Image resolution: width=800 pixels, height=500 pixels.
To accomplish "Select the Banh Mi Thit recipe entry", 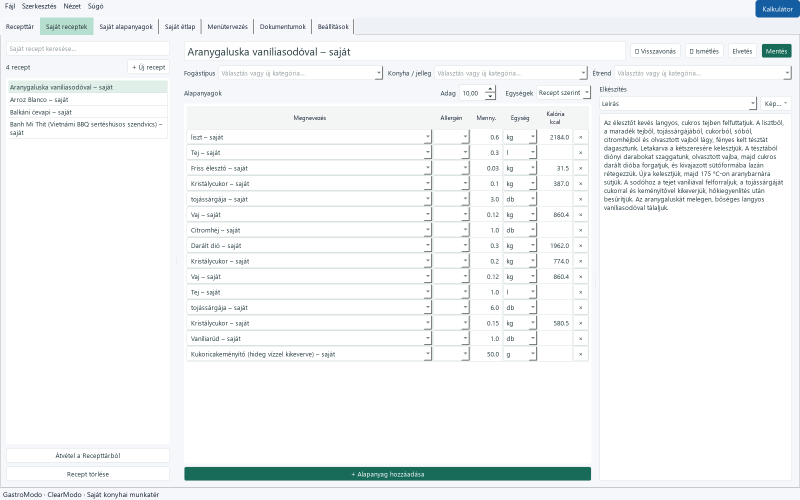I will click(88, 128).
